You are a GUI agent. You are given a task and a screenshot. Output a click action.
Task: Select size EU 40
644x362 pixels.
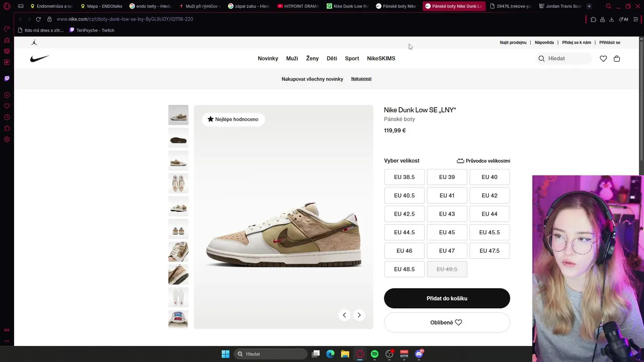[x=490, y=177]
